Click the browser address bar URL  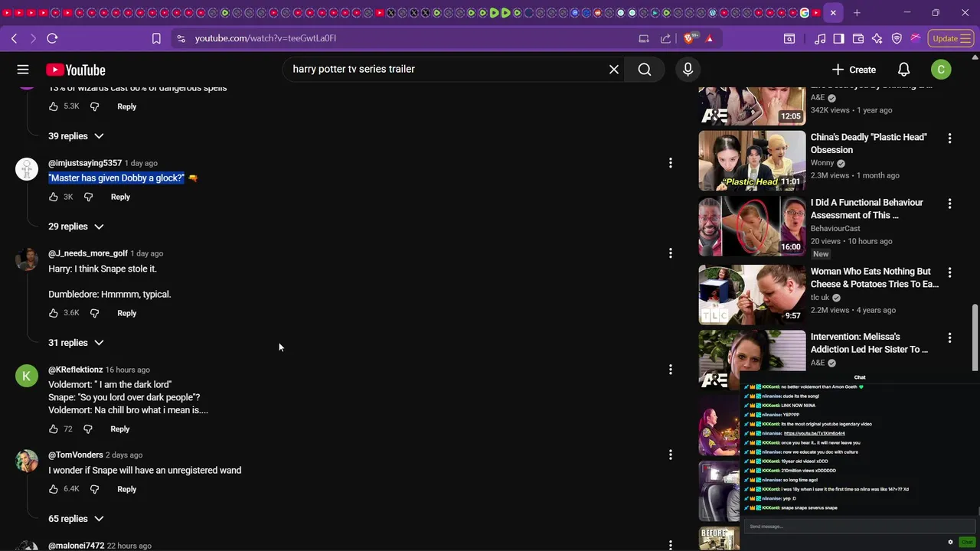pyautogui.click(x=265, y=38)
